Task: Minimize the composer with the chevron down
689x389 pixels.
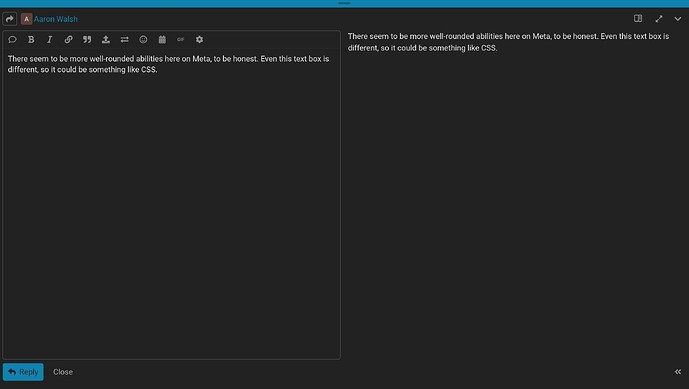Action: click(x=678, y=19)
